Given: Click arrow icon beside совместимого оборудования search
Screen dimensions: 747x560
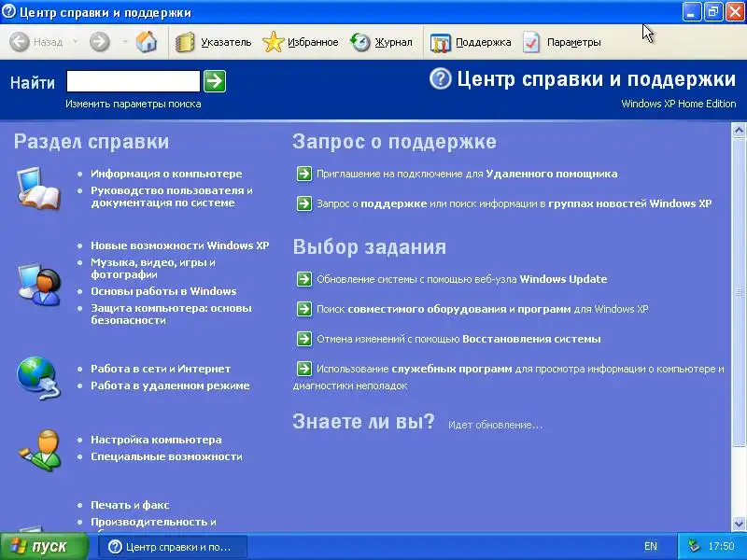Looking at the screenshot, I should coord(304,309).
